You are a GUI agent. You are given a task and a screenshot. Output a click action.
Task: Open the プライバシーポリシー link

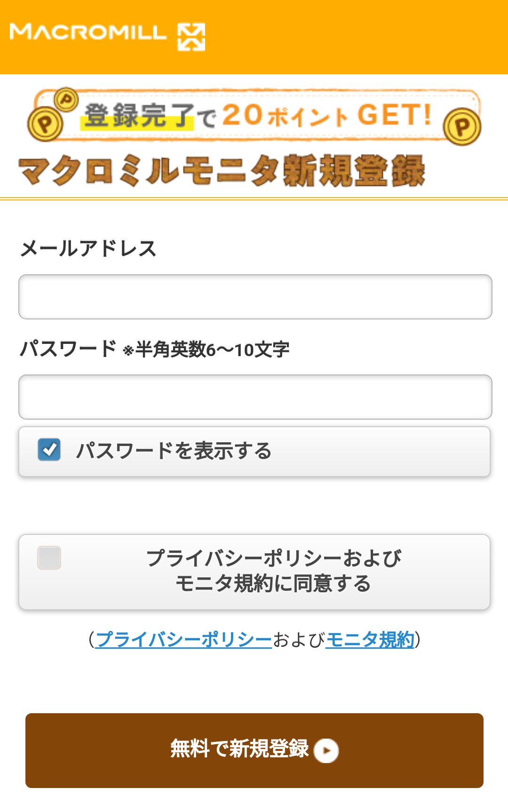183,639
